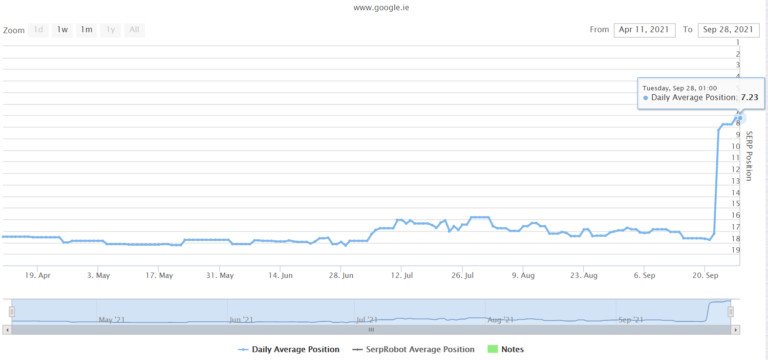Toggle the Daily Average Position legend item

coord(288,350)
